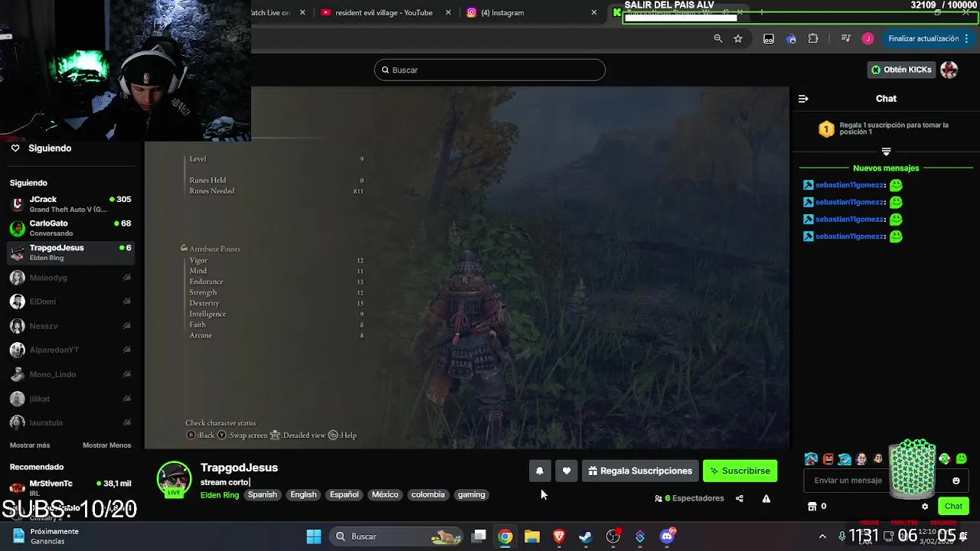This screenshot has width=980, height=551.
Task: Click the Spanish tag
Action: click(x=262, y=494)
